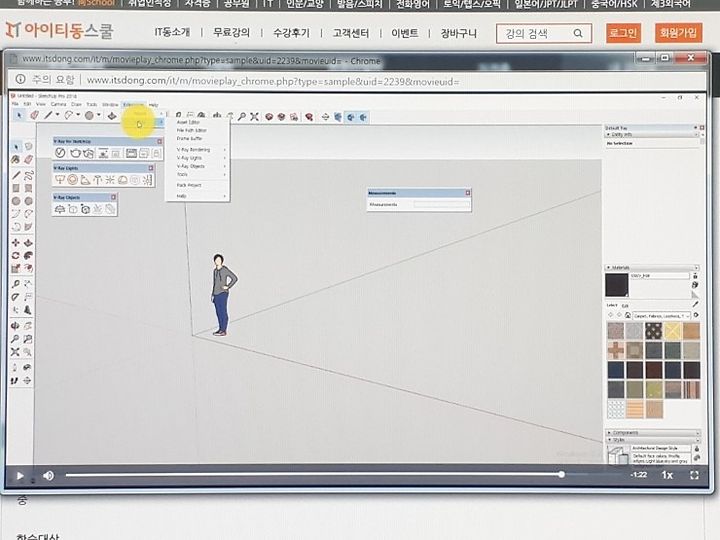Select the Push/Pull tool in the top toolbar
This screenshot has width=720, height=540.
112,116
